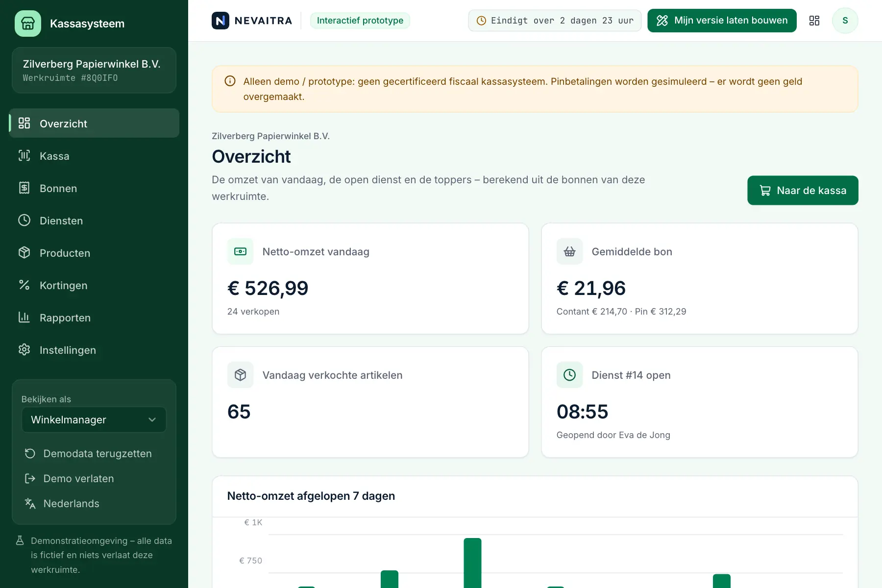882x588 pixels.
Task: Click the Netto-omzet vandaag banknote icon
Action: point(241,251)
